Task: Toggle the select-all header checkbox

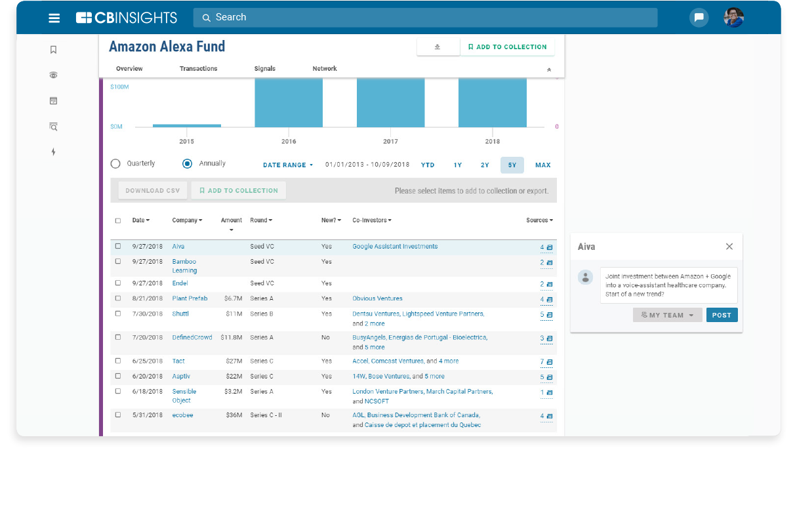Action: pyautogui.click(x=118, y=220)
